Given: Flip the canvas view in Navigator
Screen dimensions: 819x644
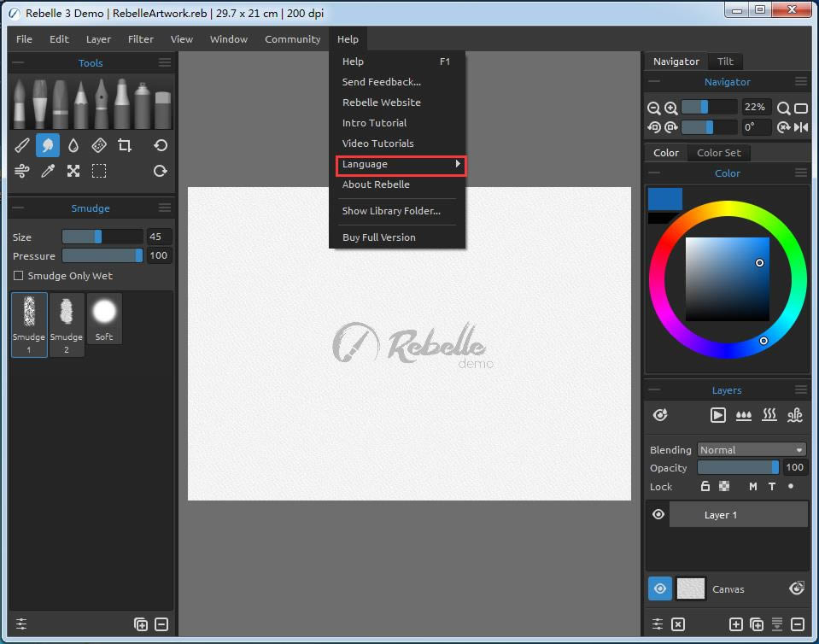Looking at the screenshot, I should [x=801, y=127].
